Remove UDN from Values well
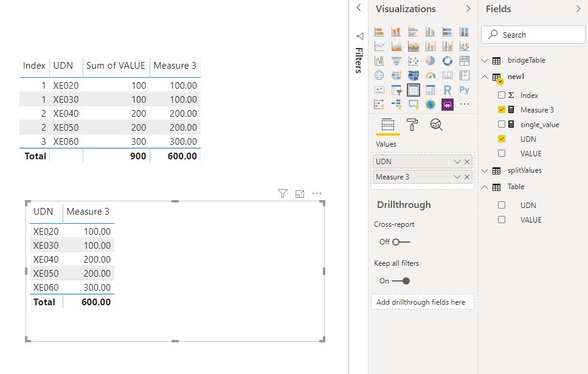The height and width of the screenshot is (374, 588). coord(467,162)
